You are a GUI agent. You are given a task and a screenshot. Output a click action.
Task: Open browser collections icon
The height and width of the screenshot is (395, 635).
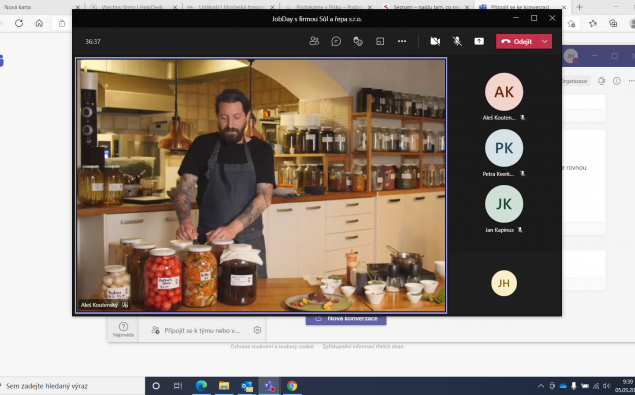pyautogui.click(x=613, y=23)
